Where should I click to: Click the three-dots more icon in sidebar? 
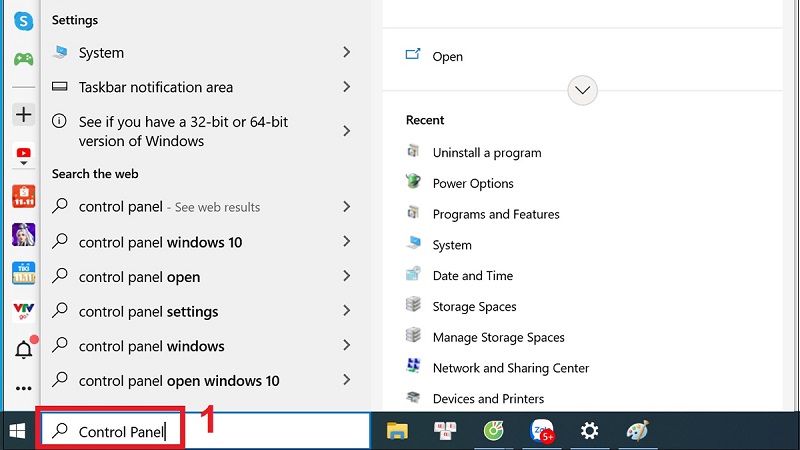point(22,388)
